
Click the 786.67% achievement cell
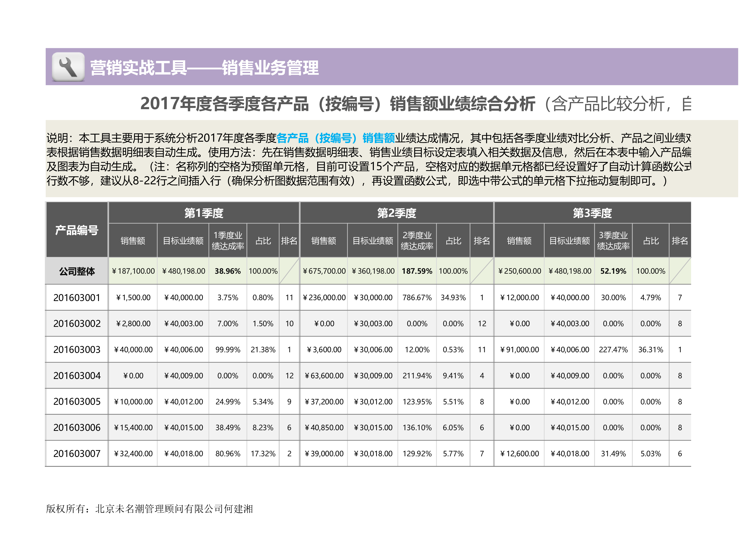pos(417,297)
